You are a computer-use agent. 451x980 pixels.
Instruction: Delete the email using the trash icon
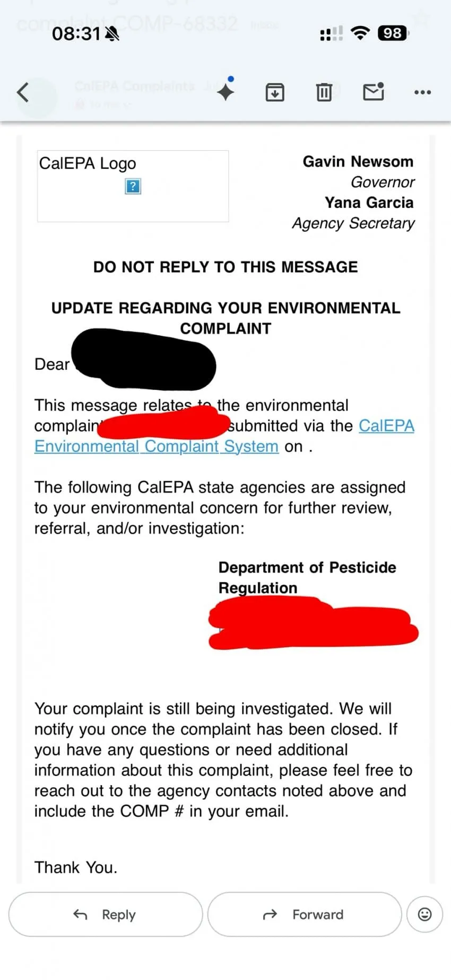[324, 92]
